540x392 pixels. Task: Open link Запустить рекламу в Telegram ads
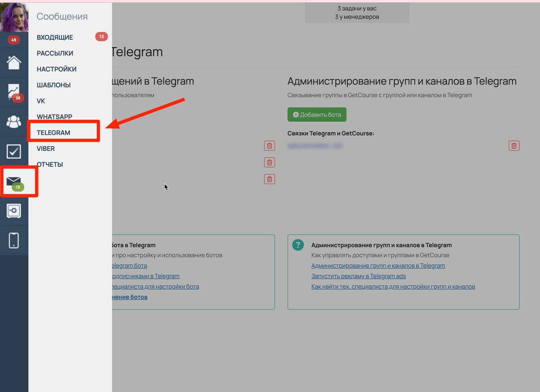pos(359,276)
